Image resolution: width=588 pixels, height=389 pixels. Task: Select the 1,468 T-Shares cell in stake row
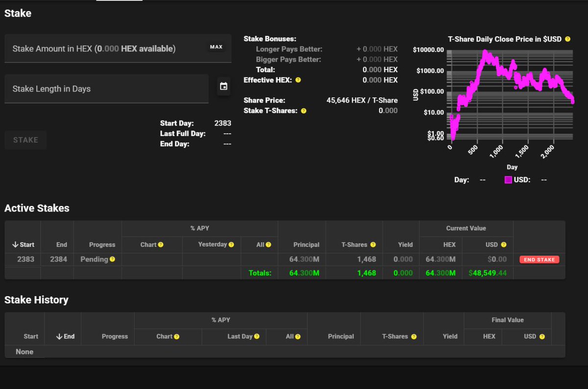pyautogui.click(x=367, y=259)
